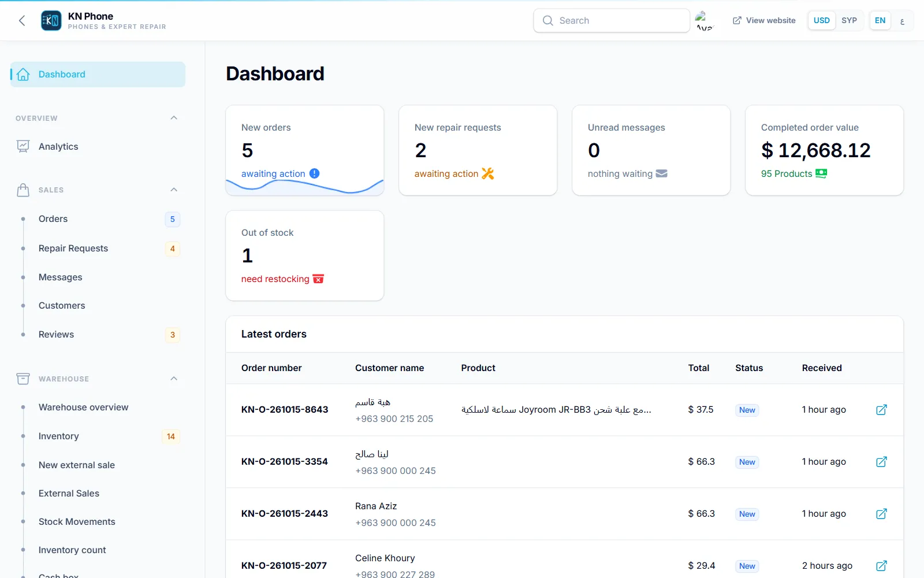
Task: Open Reviews in the sidebar
Action: tap(98, 335)
